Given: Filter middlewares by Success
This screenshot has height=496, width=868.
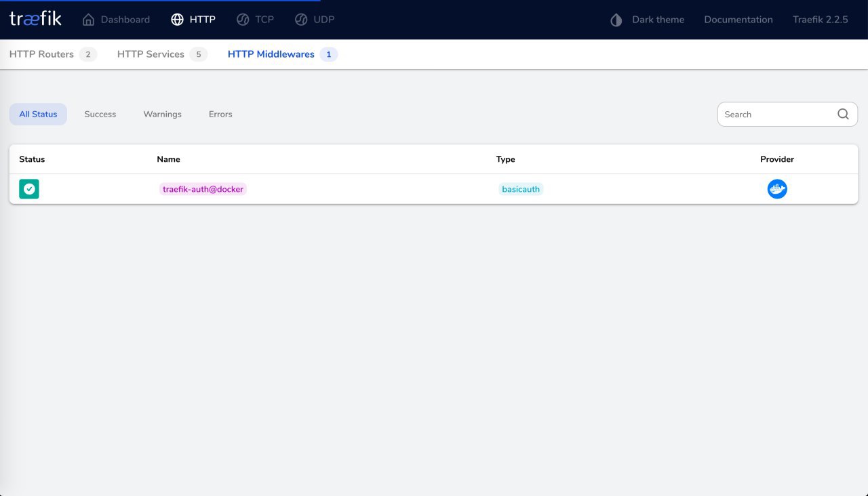Looking at the screenshot, I should pyautogui.click(x=100, y=115).
